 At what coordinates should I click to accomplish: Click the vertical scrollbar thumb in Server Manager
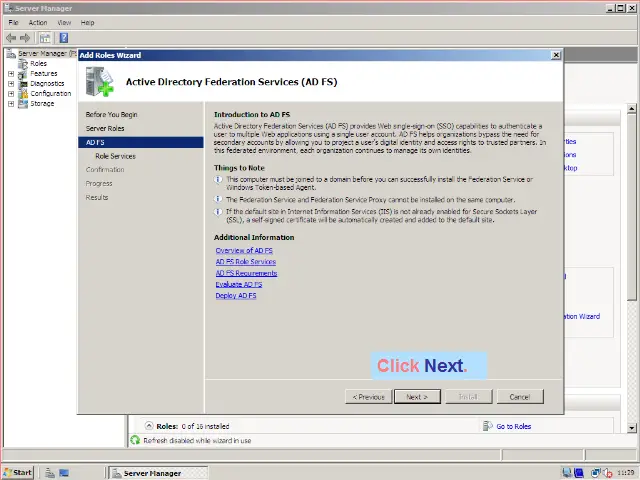point(631,207)
